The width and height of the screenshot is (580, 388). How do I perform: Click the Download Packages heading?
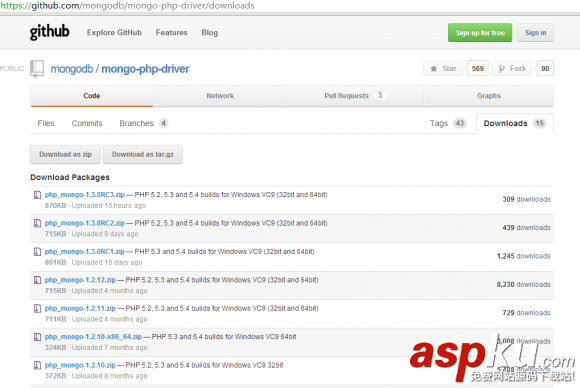70,178
